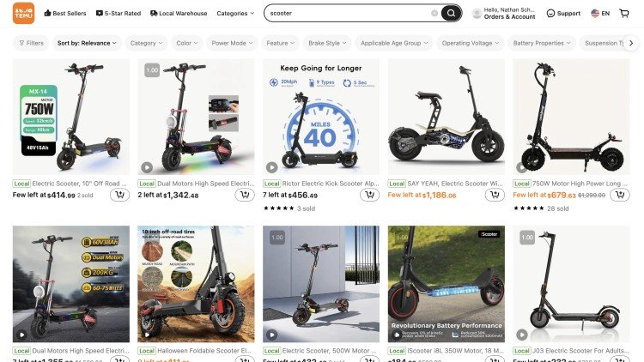Open the shopping cart

(x=624, y=13)
